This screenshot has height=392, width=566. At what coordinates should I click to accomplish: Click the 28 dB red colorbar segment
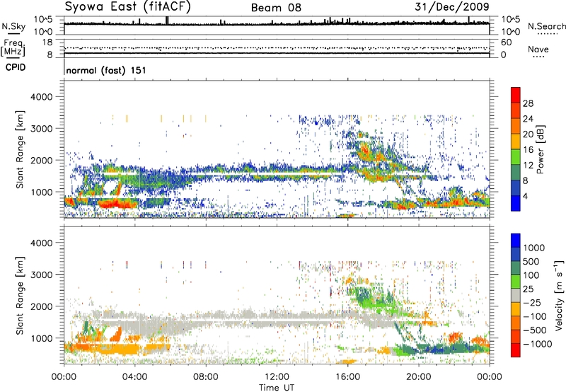click(516, 96)
